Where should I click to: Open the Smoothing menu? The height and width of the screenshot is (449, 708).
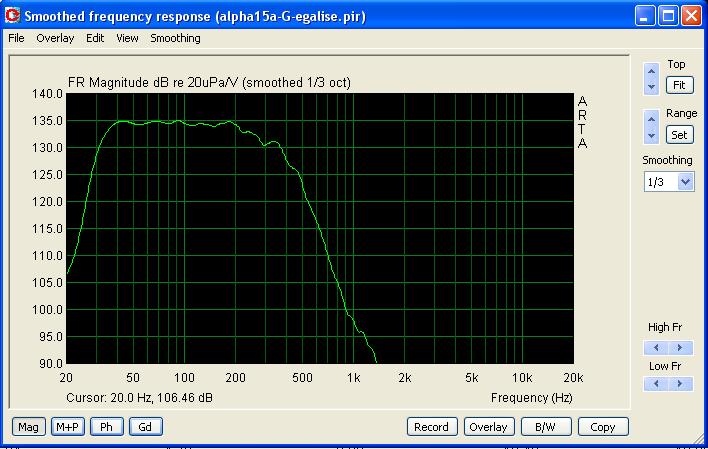point(175,38)
